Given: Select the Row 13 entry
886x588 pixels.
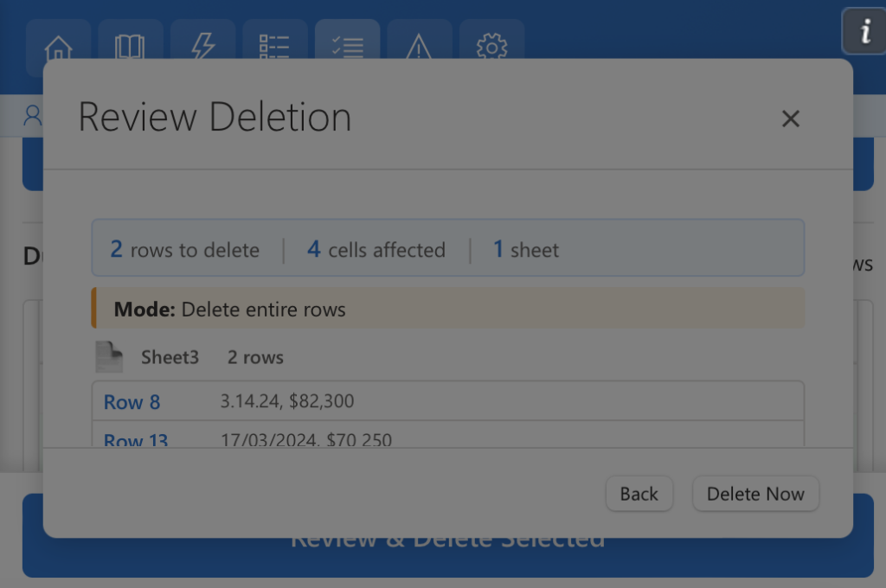Looking at the screenshot, I should click(136, 439).
